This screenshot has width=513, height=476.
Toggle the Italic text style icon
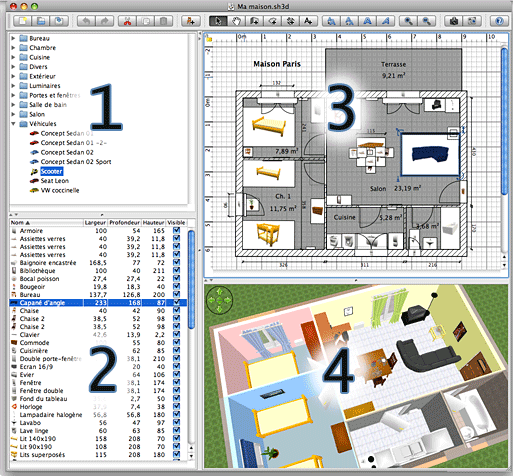[x=386, y=21]
